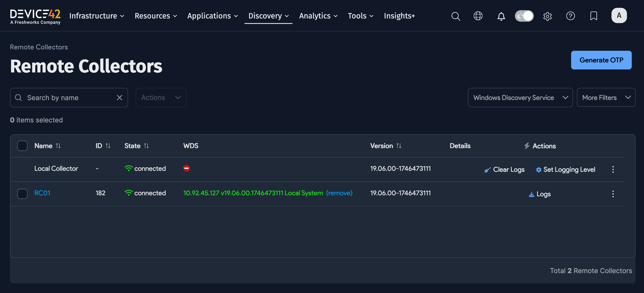Open the three-dot menu for Local Collector
This screenshot has height=293, width=644.
[x=613, y=169]
